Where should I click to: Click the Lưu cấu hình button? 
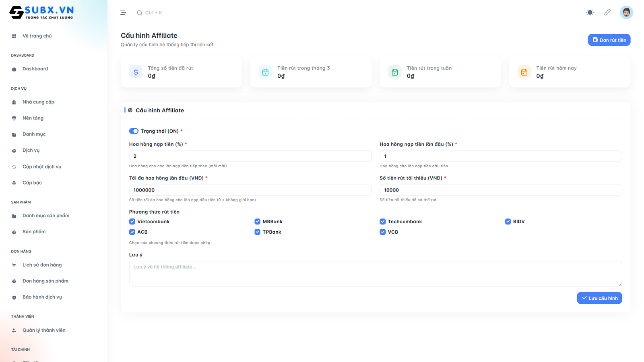pyautogui.click(x=599, y=298)
